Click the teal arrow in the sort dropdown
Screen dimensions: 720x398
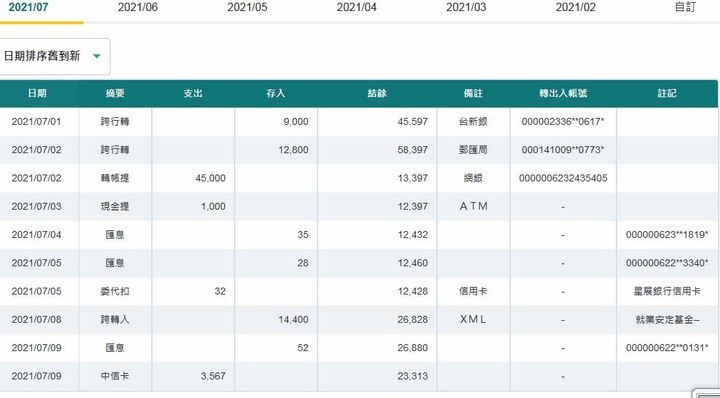pyautogui.click(x=96, y=56)
